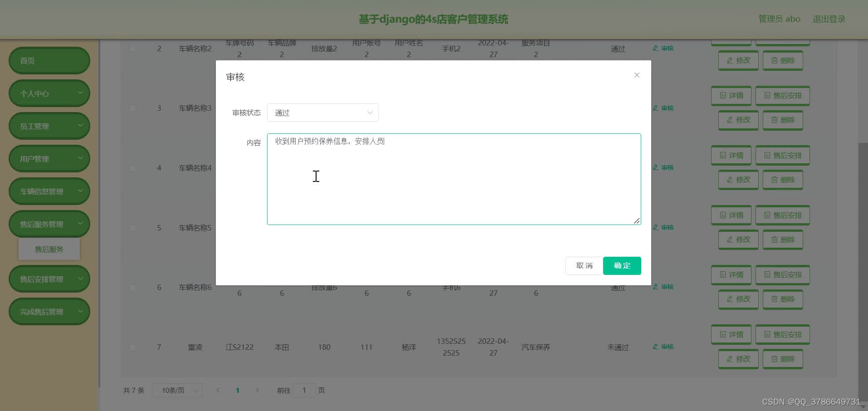
Task: Close the 审核 dialog with the X icon
Action: coord(637,75)
